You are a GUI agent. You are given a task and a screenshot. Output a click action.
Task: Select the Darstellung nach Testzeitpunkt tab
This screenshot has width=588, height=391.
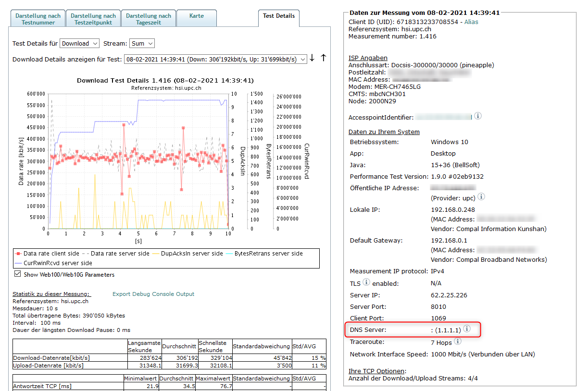pyautogui.click(x=93, y=19)
